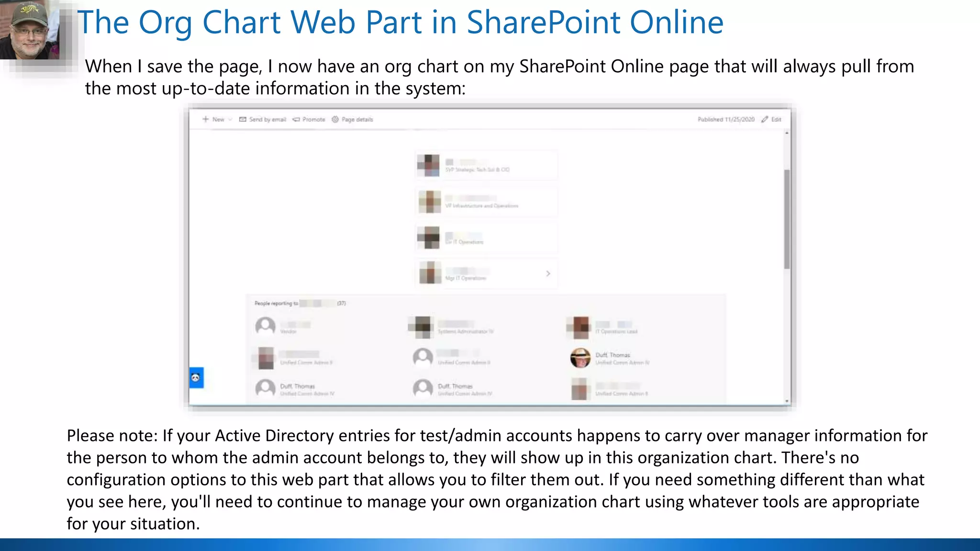Screen dimensions: 980x551
Task: Select the Published 11/25/2020 status text
Action: point(726,119)
